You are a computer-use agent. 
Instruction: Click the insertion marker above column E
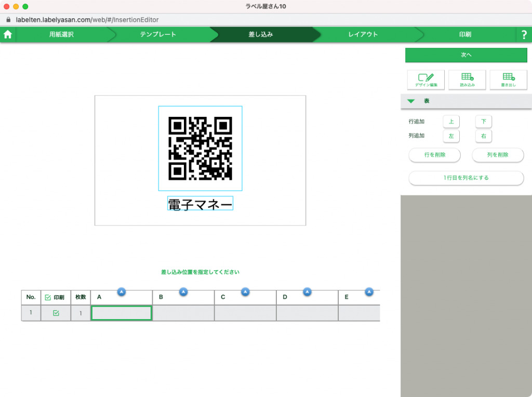(369, 292)
